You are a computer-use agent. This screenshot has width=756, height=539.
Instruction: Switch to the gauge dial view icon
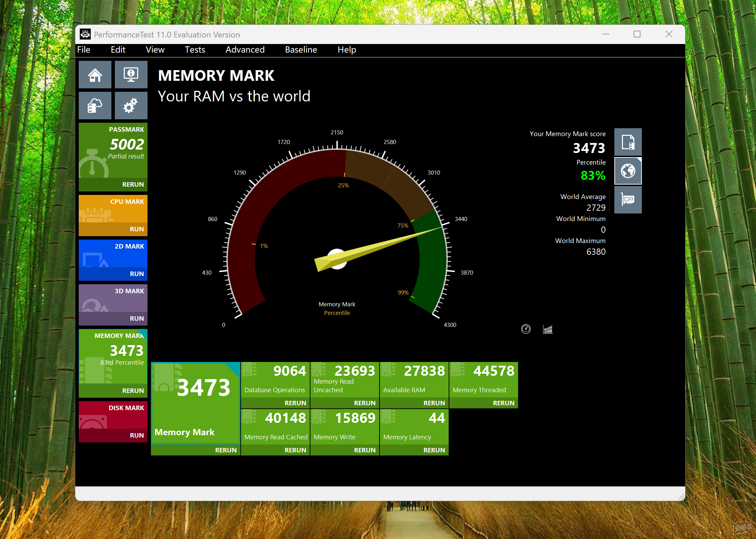pos(526,329)
